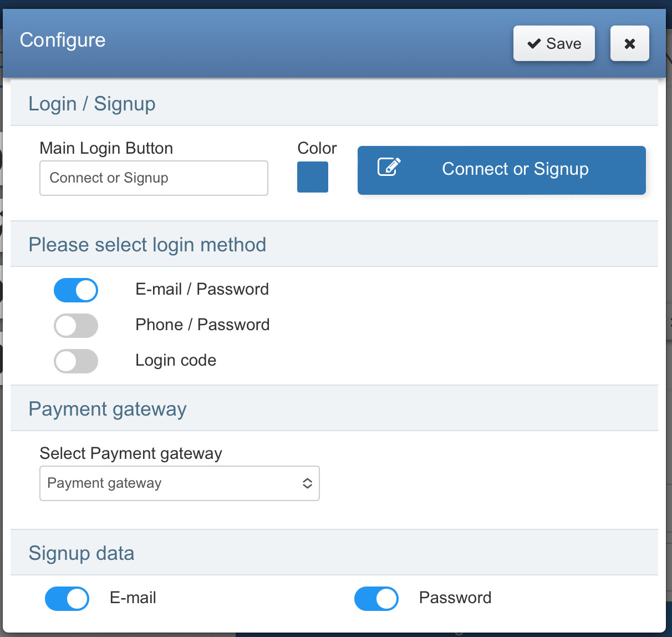
Task: Toggle off E-mail in Signup data
Action: coord(67,599)
